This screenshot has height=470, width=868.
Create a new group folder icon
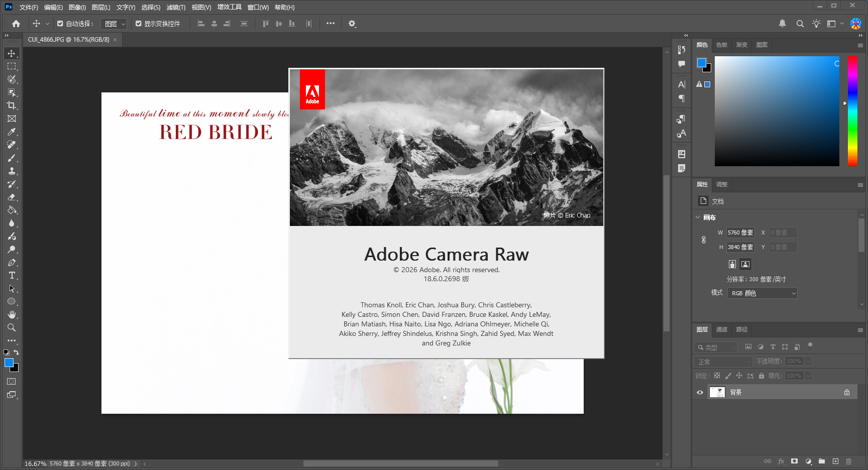click(822, 461)
